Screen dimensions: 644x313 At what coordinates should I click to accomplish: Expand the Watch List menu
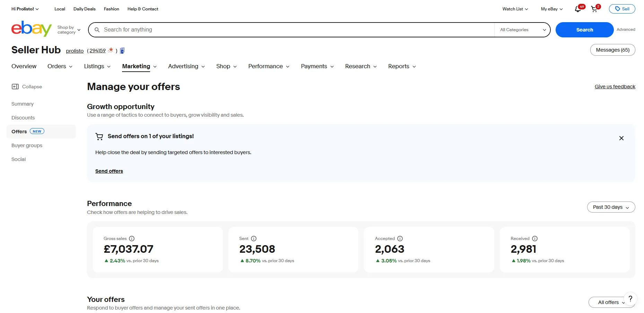click(x=515, y=9)
